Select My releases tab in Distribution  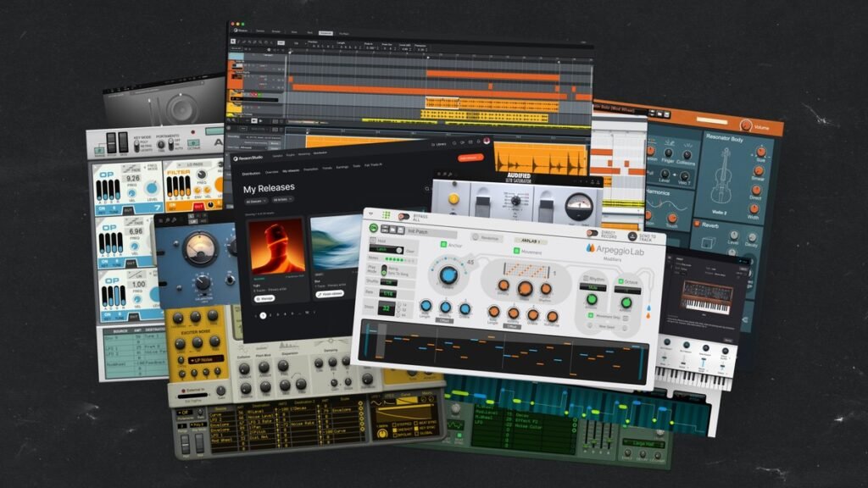[x=291, y=171]
